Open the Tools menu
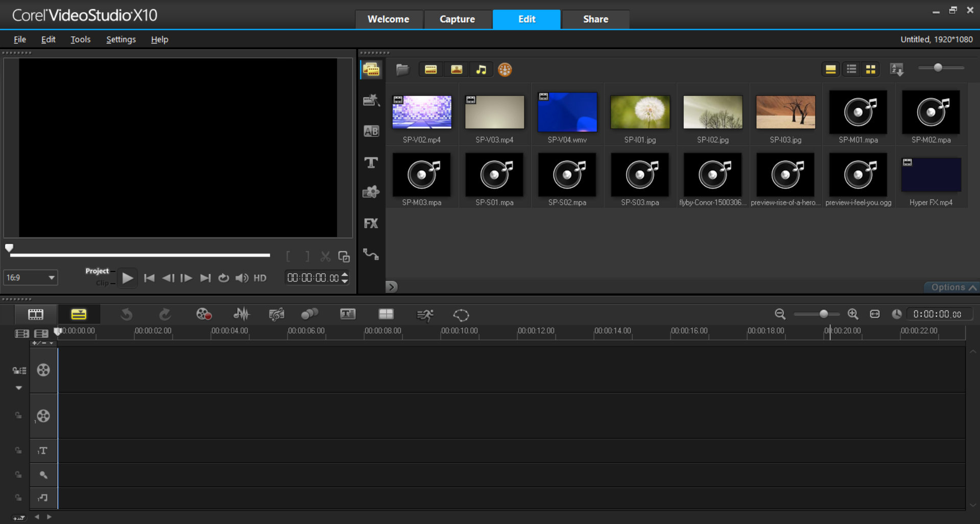 80,39
